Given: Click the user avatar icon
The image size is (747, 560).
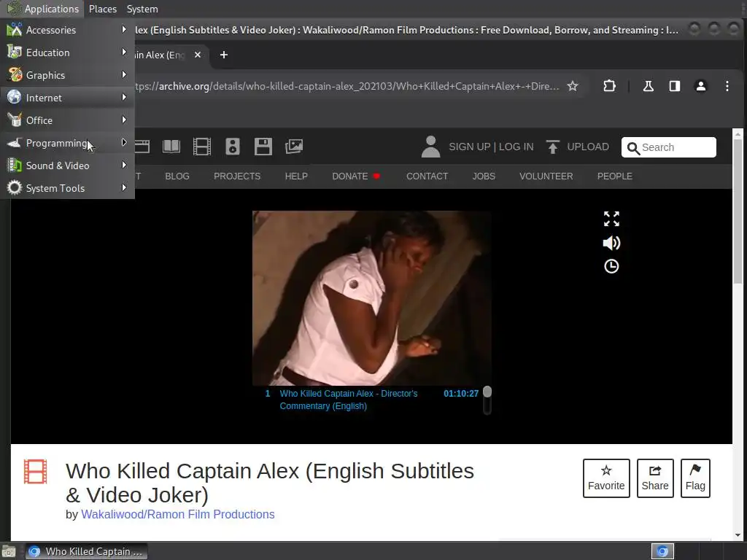Looking at the screenshot, I should click(430, 147).
